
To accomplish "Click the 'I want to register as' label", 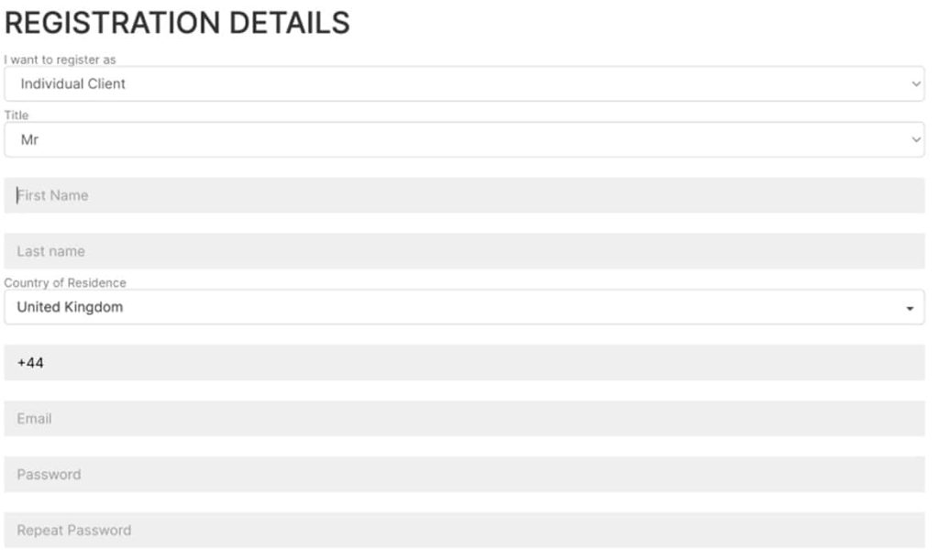I will point(61,60).
